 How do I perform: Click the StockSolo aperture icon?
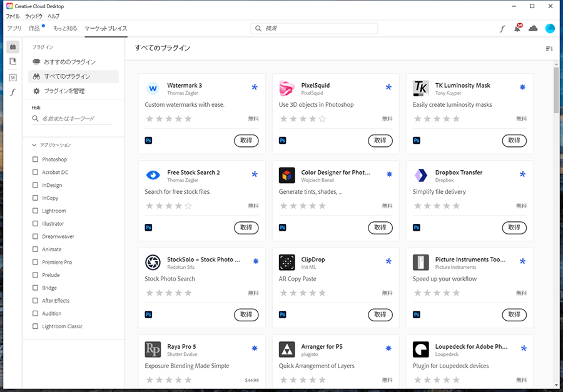(153, 263)
